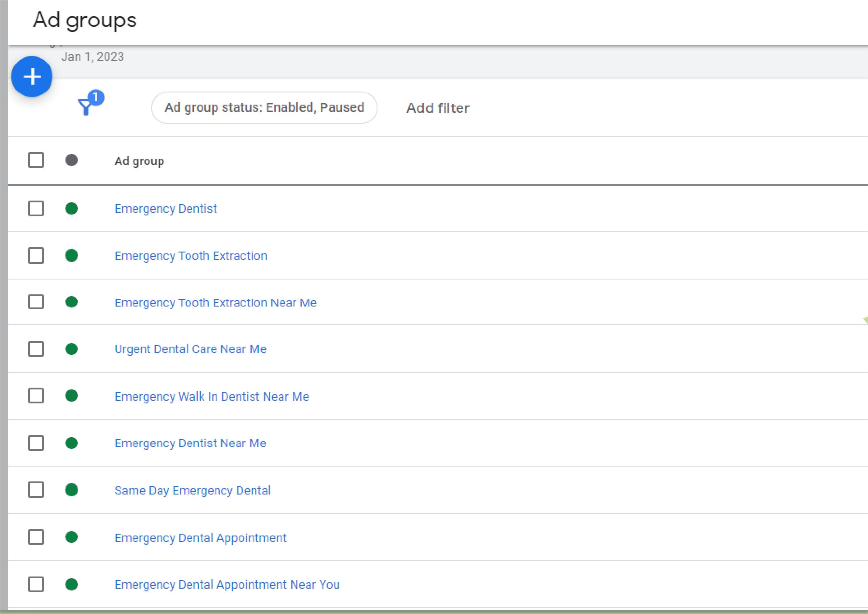Click the Jan 1, 2023 date range
Image resolution: width=868 pixels, height=614 pixels.
tap(92, 57)
